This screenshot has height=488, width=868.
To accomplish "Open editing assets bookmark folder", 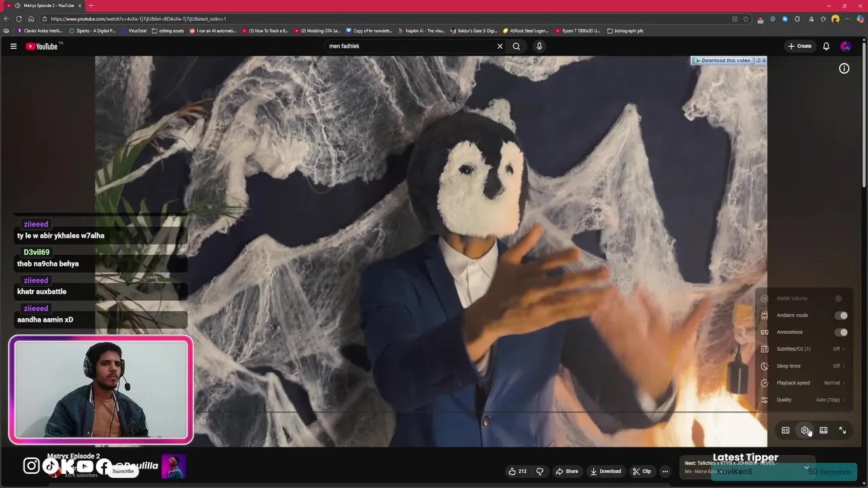I will coord(168,30).
